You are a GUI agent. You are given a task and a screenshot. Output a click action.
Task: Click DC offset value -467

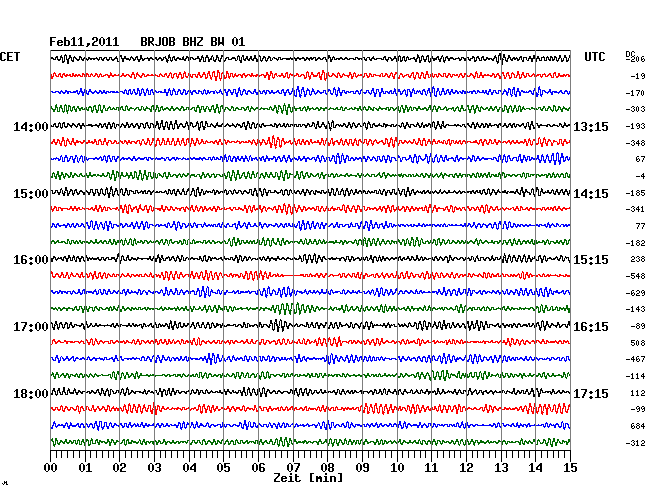pyautogui.click(x=635, y=359)
